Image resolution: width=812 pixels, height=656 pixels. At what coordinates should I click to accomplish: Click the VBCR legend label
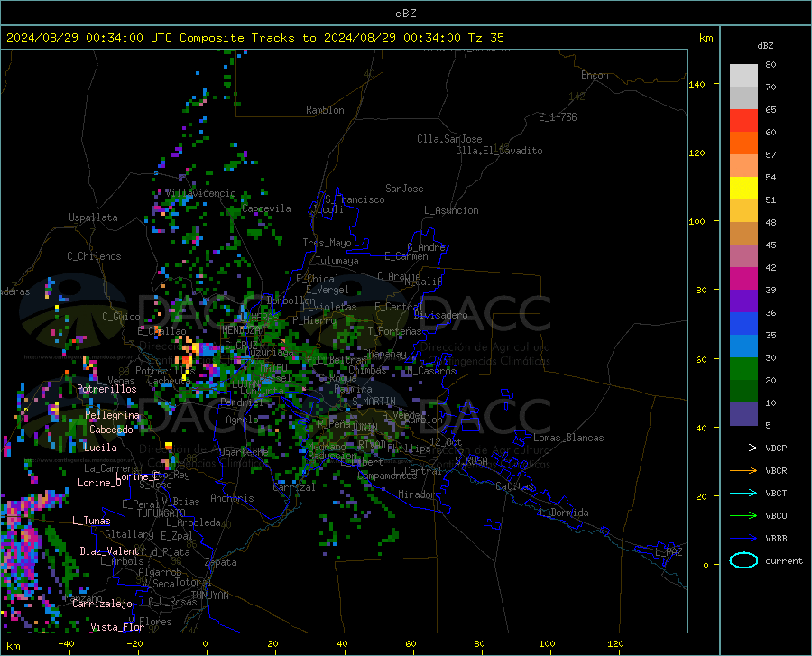[x=776, y=471]
